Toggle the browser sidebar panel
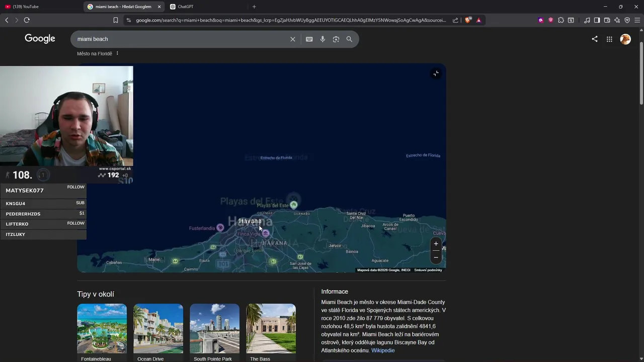This screenshot has width=644, height=362. 597,20
